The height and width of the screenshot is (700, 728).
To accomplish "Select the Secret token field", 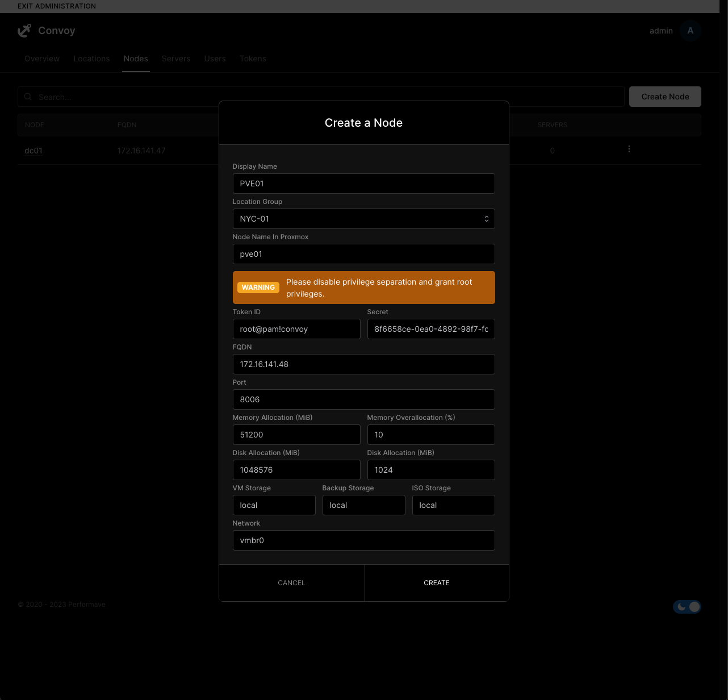I will point(431,329).
